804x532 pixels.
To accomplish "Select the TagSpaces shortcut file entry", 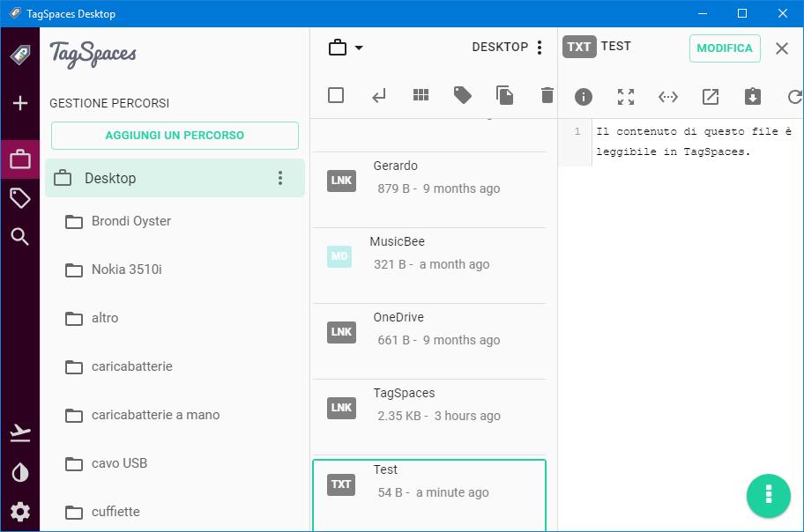I will pos(429,417).
